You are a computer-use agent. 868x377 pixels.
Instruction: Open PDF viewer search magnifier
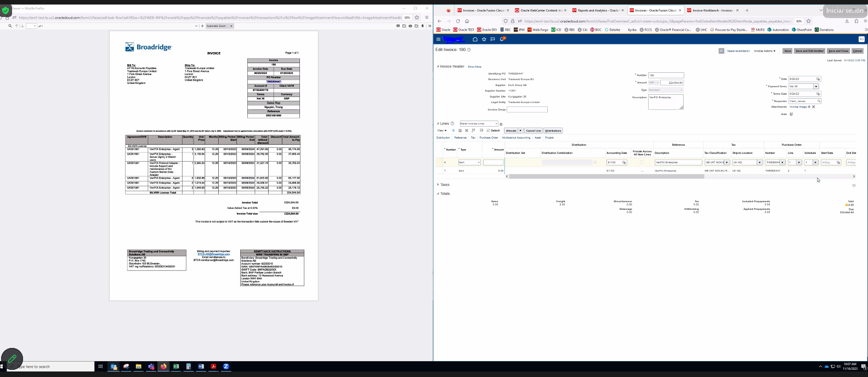tap(10, 26)
